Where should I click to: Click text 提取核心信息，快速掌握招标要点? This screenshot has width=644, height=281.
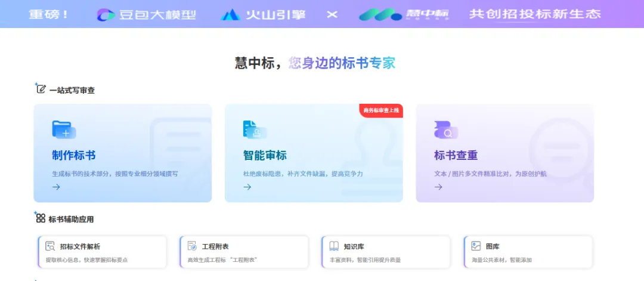[86, 260]
